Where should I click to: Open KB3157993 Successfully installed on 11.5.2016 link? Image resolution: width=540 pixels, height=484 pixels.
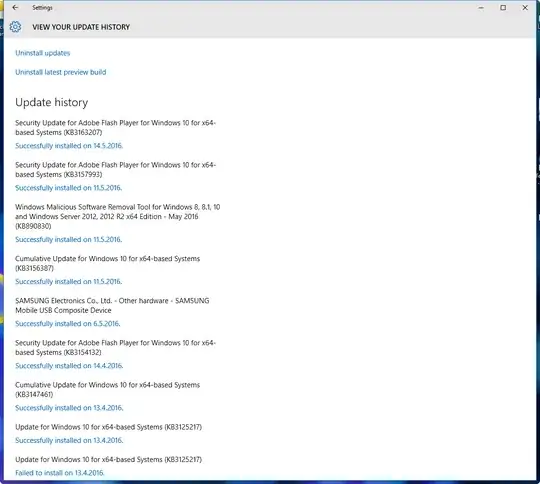point(69,188)
